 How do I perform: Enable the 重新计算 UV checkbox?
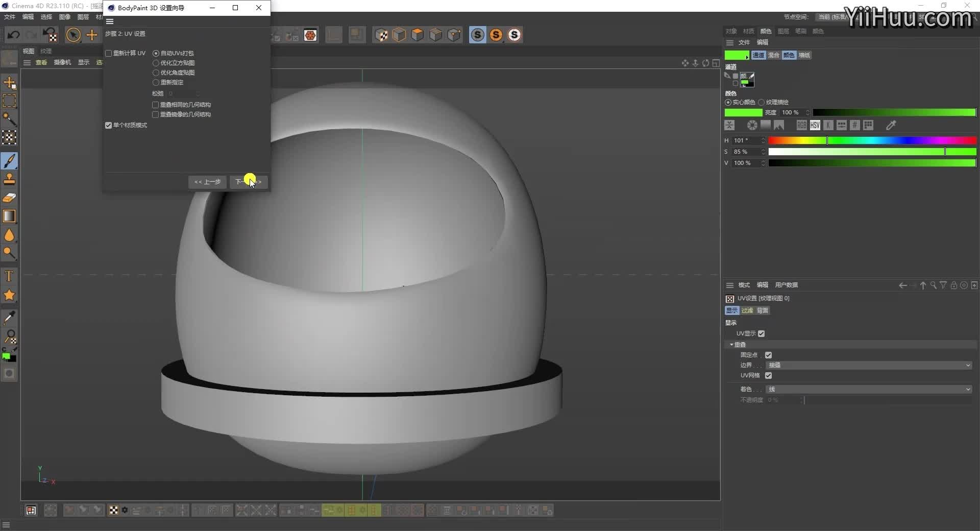[x=108, y=53]
